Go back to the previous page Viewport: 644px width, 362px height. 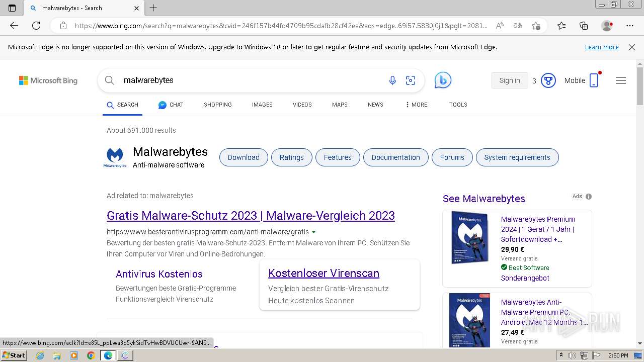point(14,26)
